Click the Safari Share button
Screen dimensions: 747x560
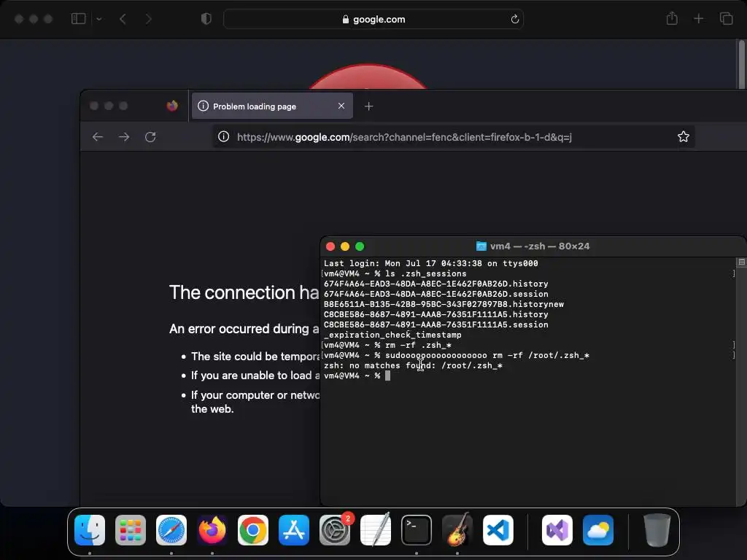pyautogui.click(x=672, y=18)
